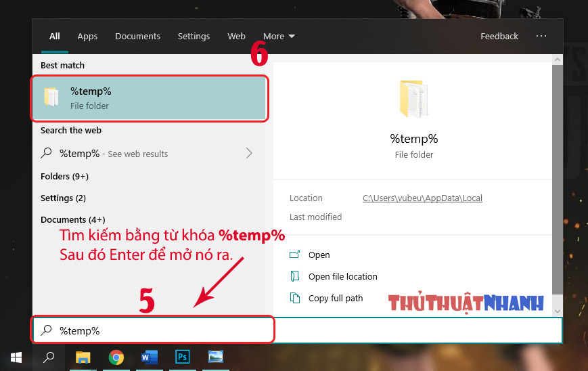Click the magnifier icon beside See web results

[x=46, y=153]
